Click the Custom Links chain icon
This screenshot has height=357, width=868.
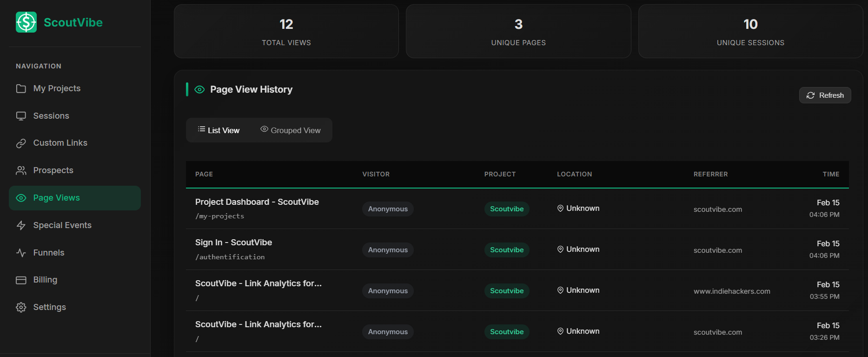(21, 143)
